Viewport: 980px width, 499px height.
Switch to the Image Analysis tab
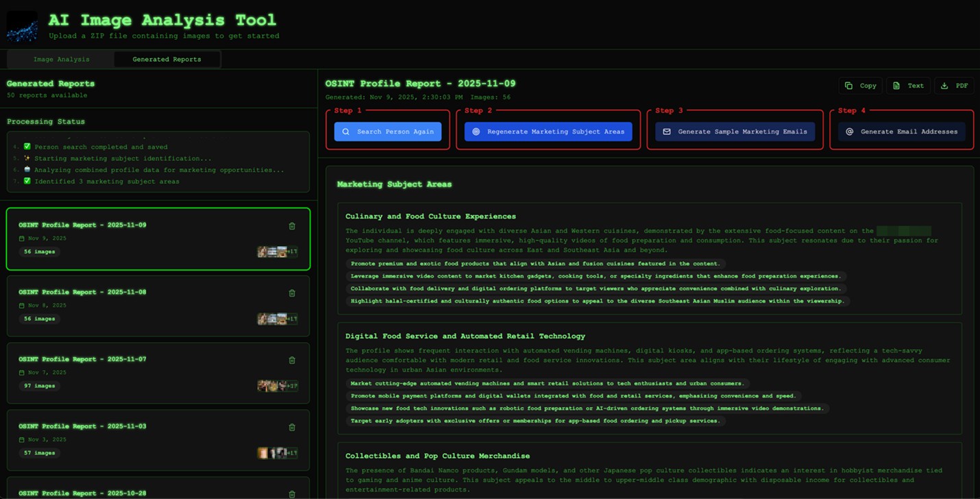(61, 60)
